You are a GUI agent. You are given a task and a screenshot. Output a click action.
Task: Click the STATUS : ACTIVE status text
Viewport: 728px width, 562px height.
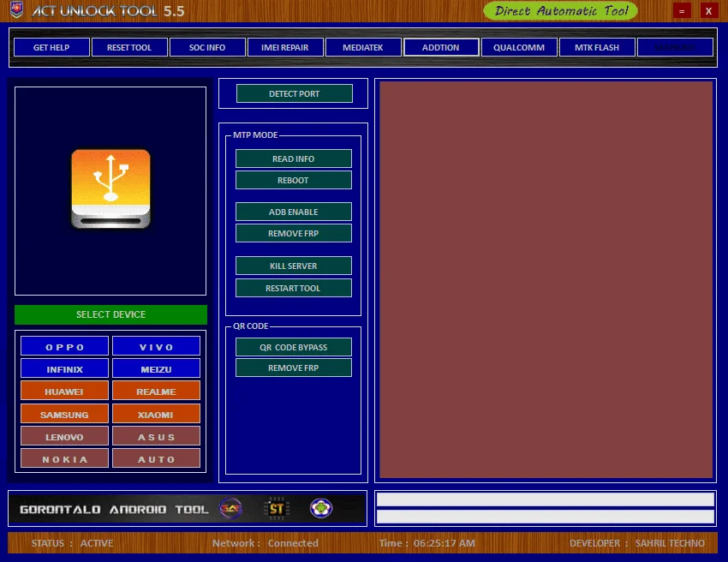[73, 543]
